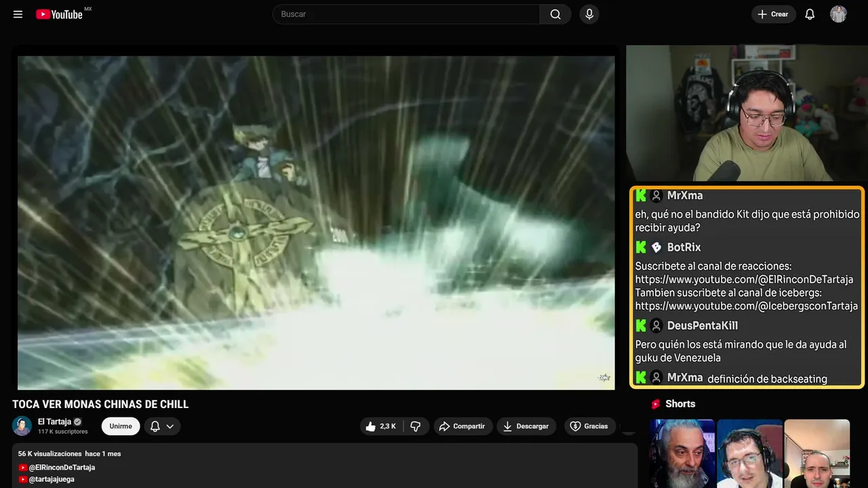This screenshot has height=488, width=868.
Task: Click the verified badge beside El Tartaja
Action: [x=78, y=422]
